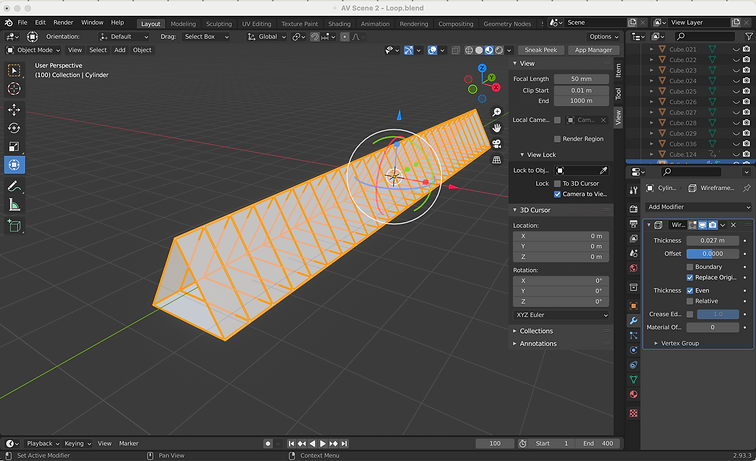Viewport: 756px width, 461px height.
Task: Enable Render Region checkbox
Action: [x=557, y=139]
